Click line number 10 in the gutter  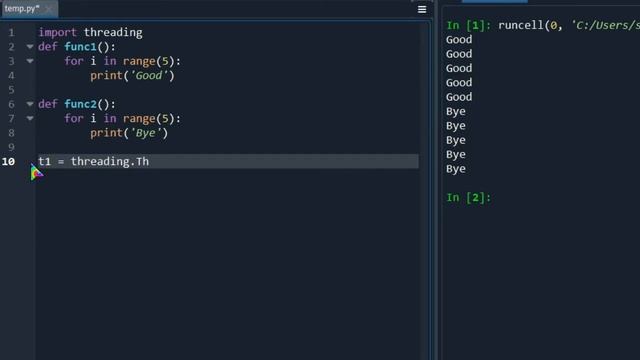[8, 162]
